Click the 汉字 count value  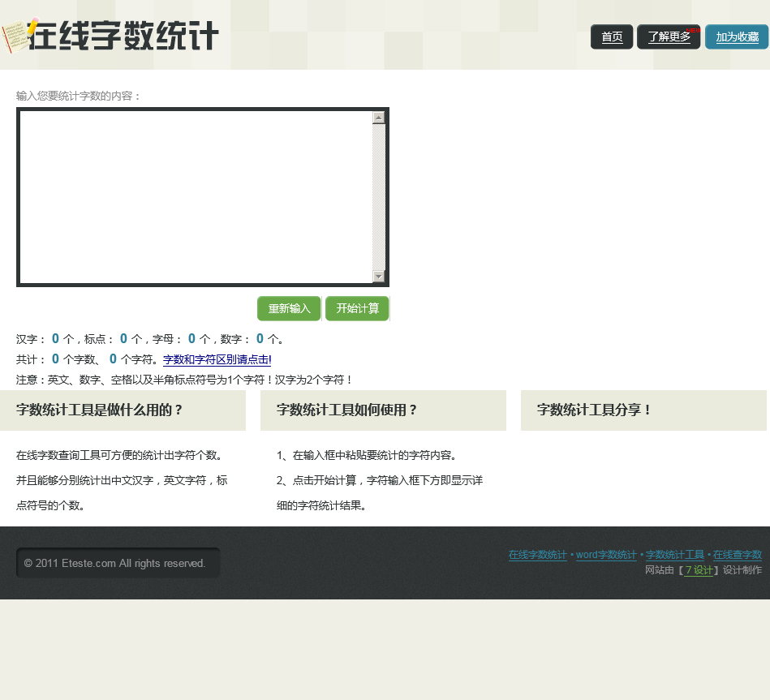click(x=55, y=339)
